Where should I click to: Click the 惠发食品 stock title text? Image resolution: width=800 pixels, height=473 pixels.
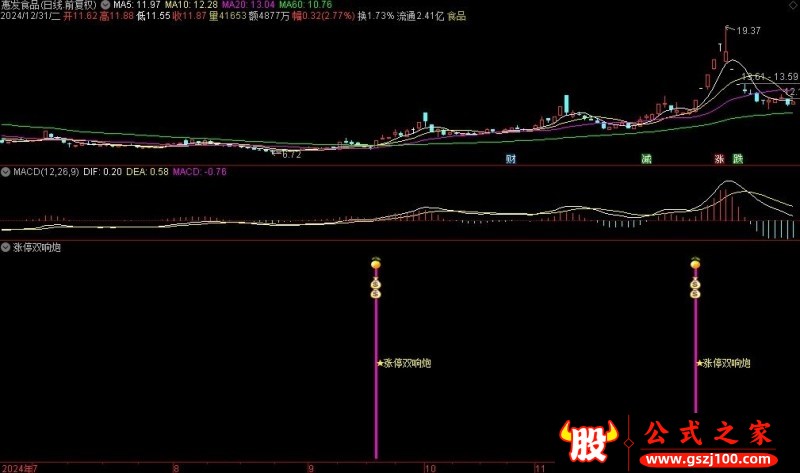tap(20, 5)
